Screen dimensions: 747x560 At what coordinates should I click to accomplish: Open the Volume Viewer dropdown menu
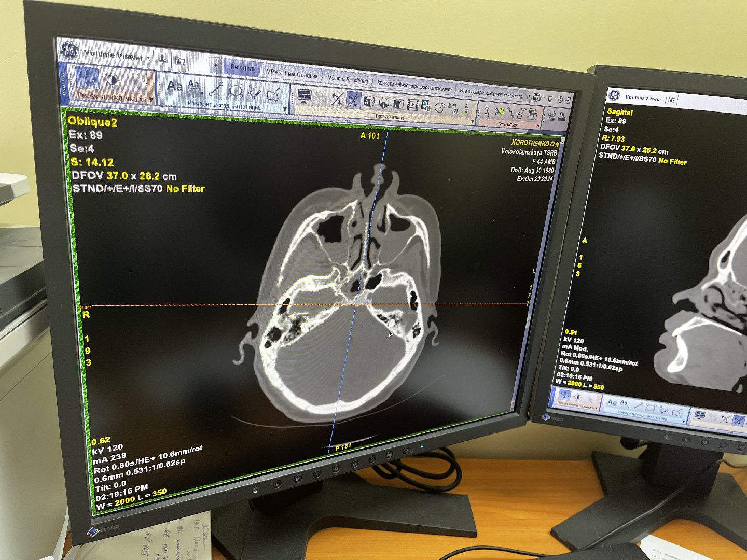coord(148,57)
